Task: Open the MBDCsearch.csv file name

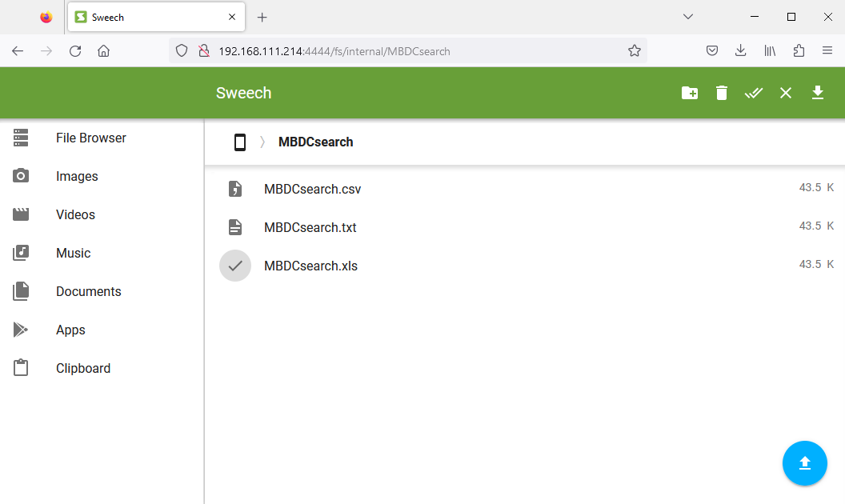Action: pyautogui.click(x=313, y=190)
